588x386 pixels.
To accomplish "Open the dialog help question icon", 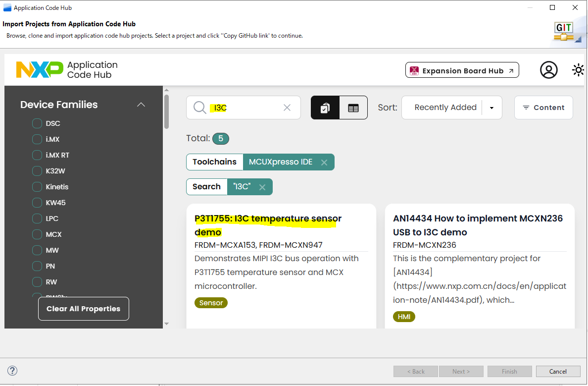I will [x=13, y=371].
